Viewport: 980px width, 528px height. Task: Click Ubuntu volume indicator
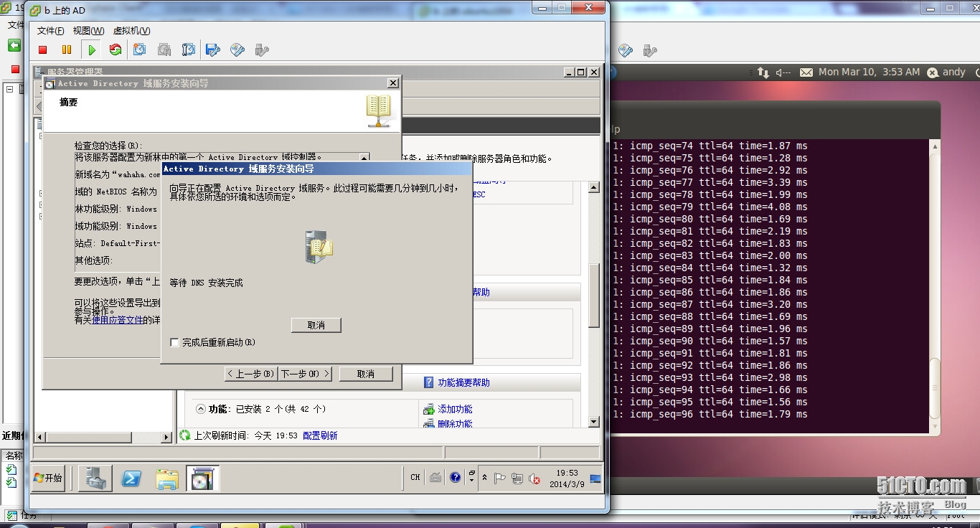point(783,72)
